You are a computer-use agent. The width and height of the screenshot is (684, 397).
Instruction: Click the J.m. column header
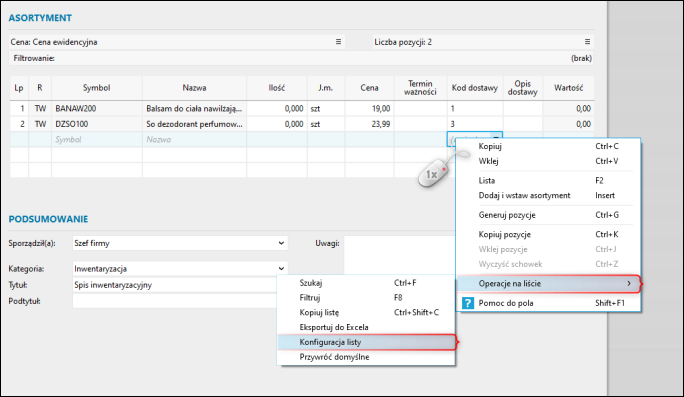[x=325, y=88]
